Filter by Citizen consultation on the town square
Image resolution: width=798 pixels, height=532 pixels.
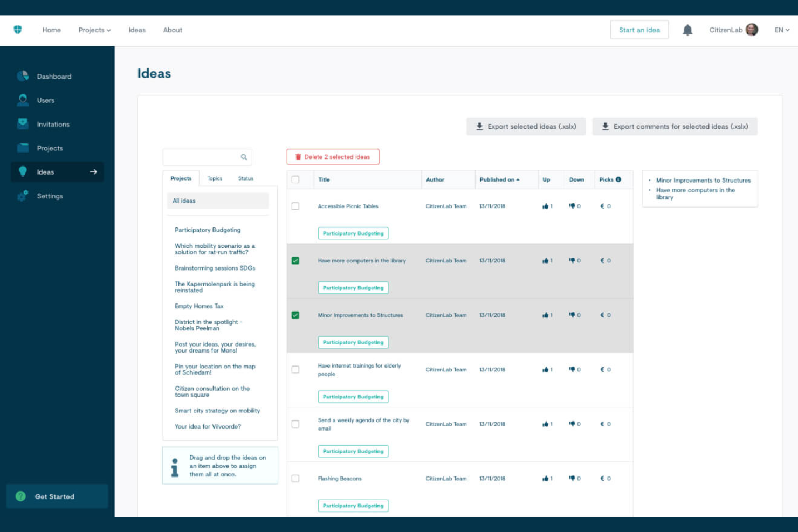(212, 391)
